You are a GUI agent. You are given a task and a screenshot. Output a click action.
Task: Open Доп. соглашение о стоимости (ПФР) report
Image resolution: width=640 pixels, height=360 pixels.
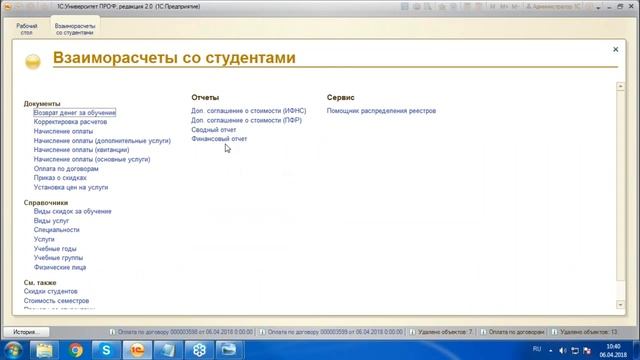(246, 120)
